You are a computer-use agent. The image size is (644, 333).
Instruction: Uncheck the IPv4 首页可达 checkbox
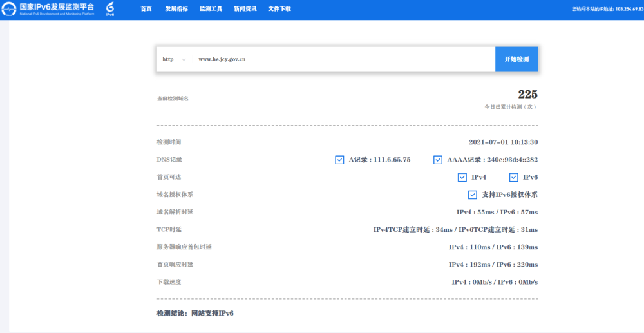pyautogui.click(x=462, y=177)
